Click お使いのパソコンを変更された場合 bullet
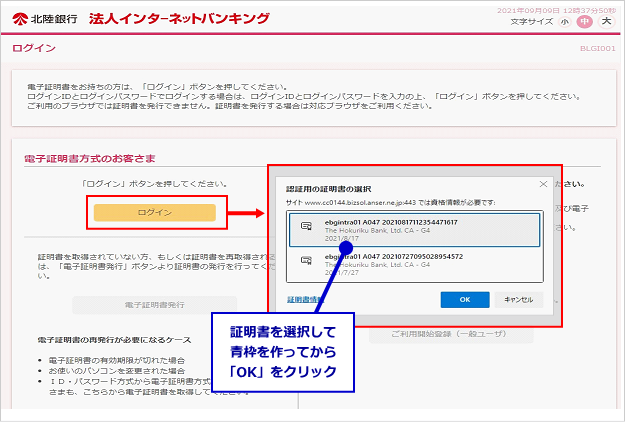 tap(117, 371)
